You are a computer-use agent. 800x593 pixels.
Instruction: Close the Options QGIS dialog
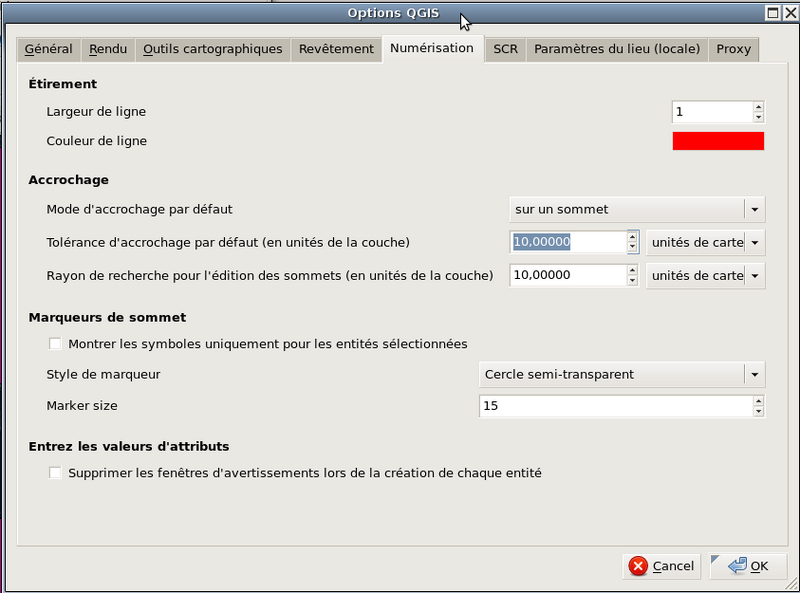click(790, 13)
